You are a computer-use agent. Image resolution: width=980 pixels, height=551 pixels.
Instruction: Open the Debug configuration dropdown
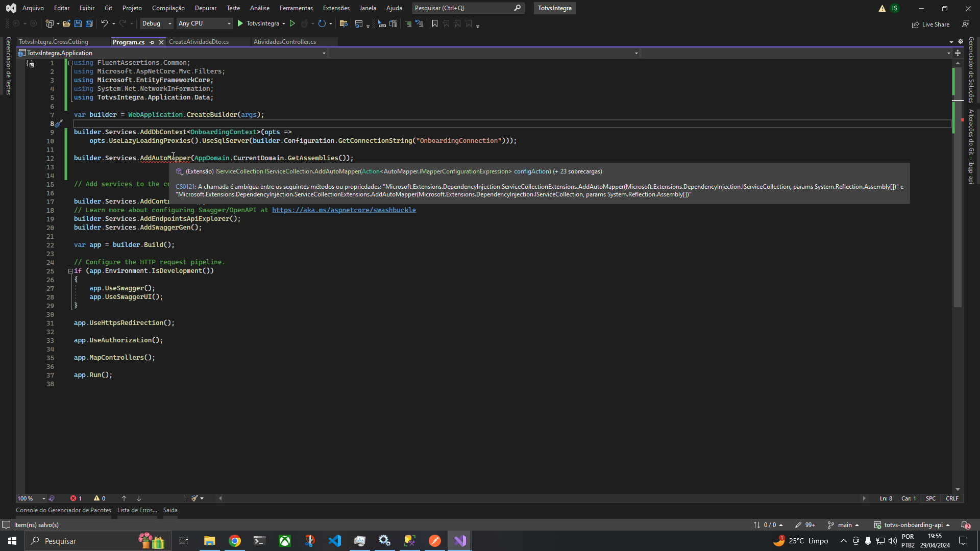157,23
